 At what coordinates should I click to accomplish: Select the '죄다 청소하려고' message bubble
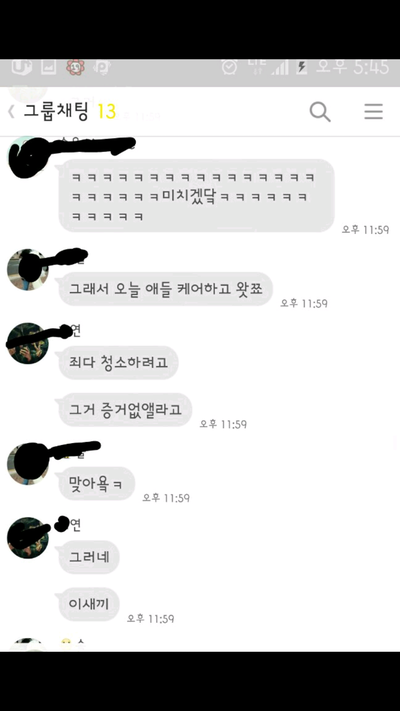click(x=118, y=362)
